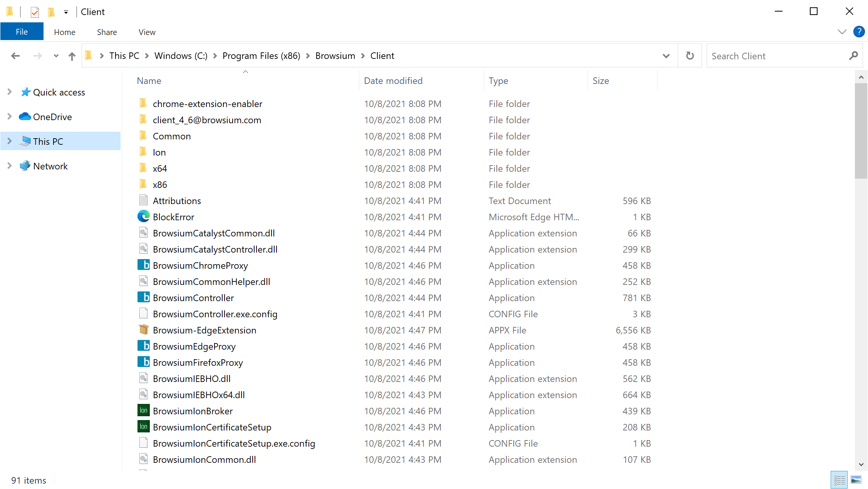This screenshot has width=868, height=489.
Task: Open the Help question mark icon
Action: (859, 32)
